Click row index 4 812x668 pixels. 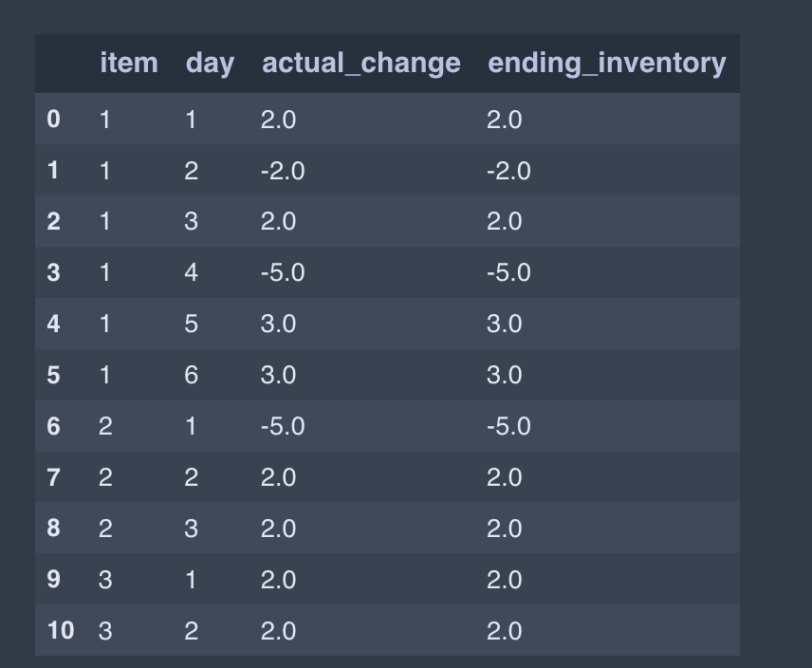pyautogui.click(x=53, y=324)
